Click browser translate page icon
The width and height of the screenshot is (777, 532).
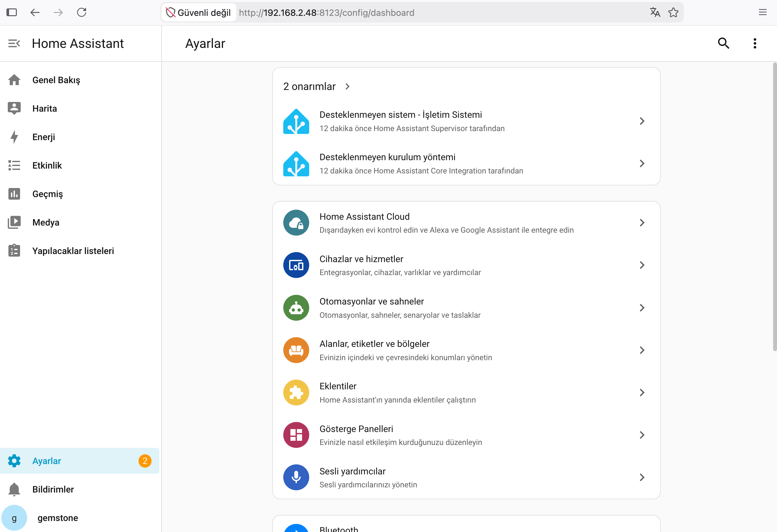[x=655, y=12]
